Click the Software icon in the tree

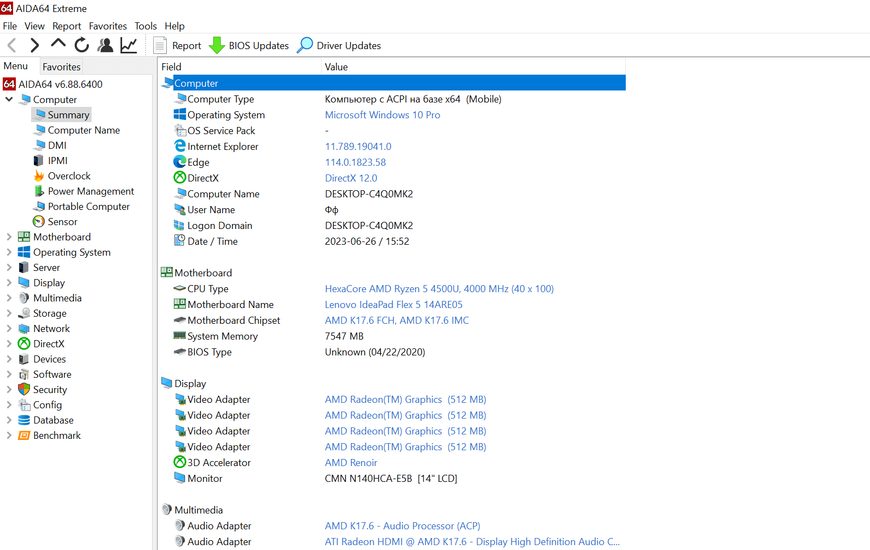coord(24,374)
